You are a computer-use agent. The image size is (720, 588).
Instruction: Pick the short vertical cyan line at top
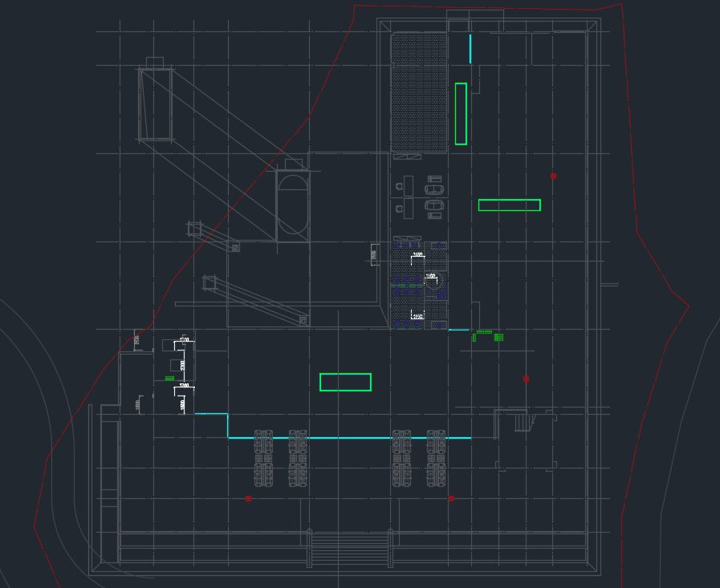[470, 49]
